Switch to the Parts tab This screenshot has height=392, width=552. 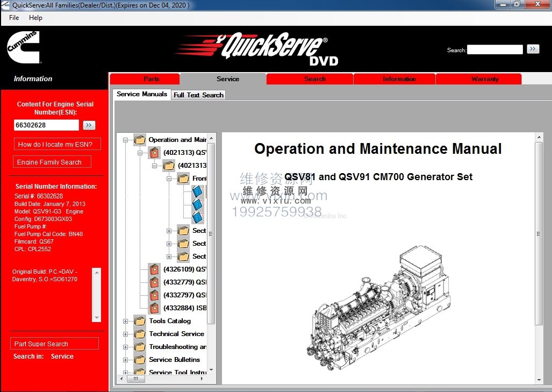pos(145,79)
